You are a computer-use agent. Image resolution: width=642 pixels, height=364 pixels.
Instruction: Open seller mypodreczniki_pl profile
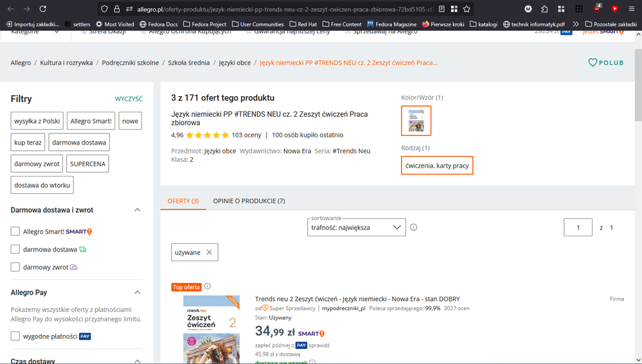[x=344, y=308]
